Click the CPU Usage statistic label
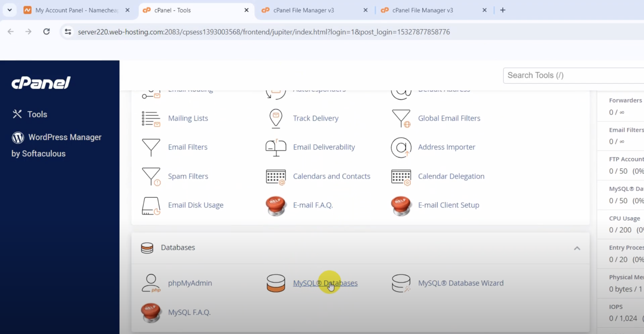644x334 pixels. [x=625, y=218]
